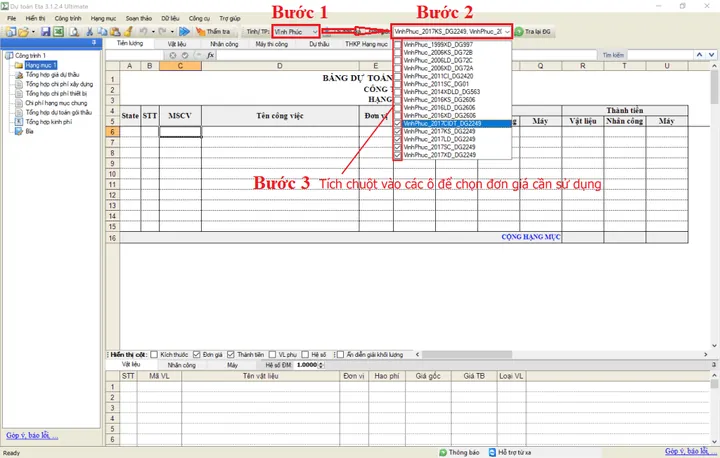The height and width of the screenshot is (458, 720).
Task: Click the Thẩm tra button
Action: click(213, 32)
